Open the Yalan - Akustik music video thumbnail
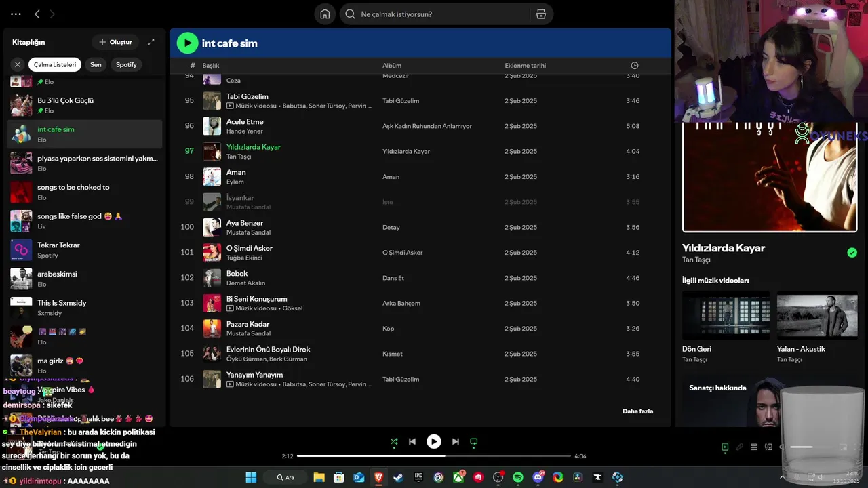The height and width of the screenshot is (488, 868). (817, 315)
